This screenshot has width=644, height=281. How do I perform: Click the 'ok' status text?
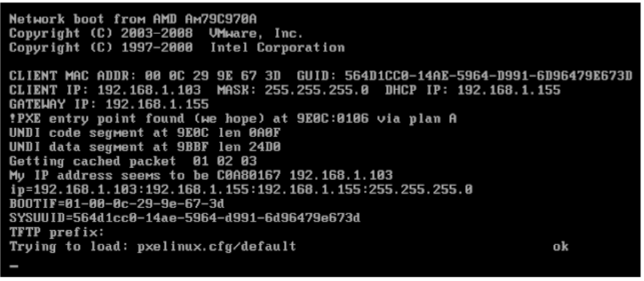click(561, 246)
